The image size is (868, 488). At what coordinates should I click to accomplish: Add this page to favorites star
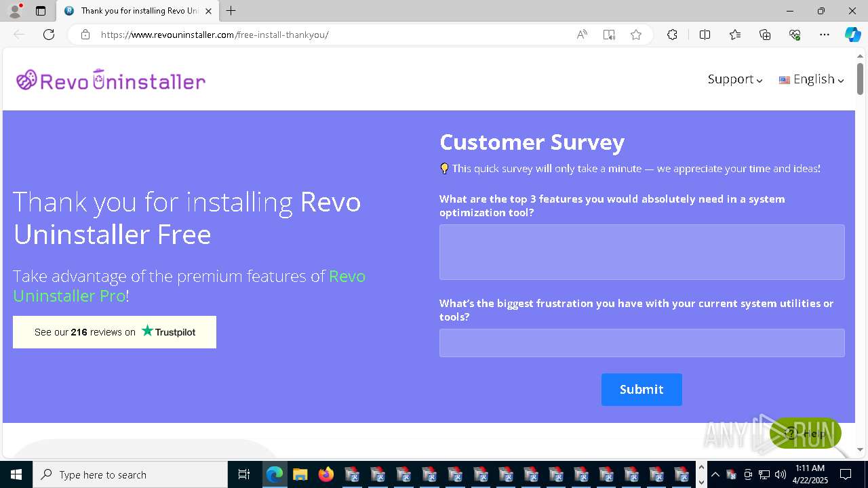point(636,35)
